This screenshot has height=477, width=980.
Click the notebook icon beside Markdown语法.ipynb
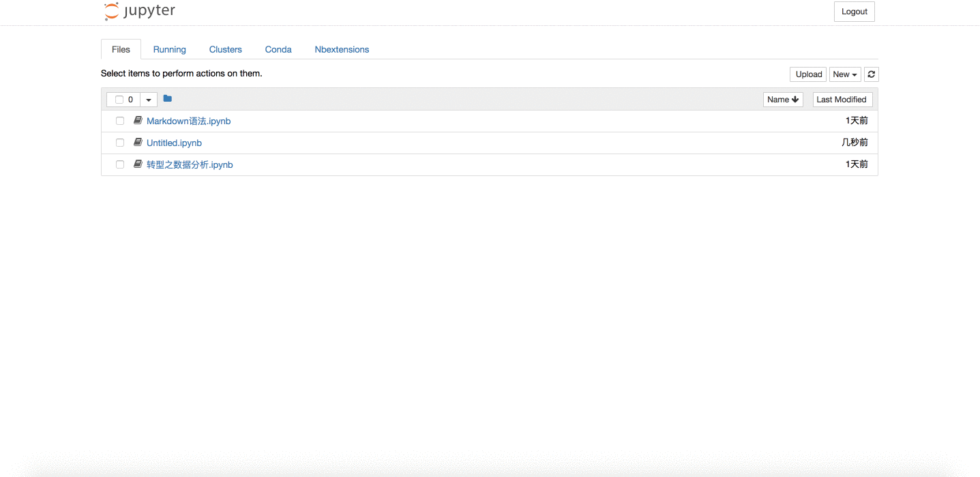pos(137,120)
